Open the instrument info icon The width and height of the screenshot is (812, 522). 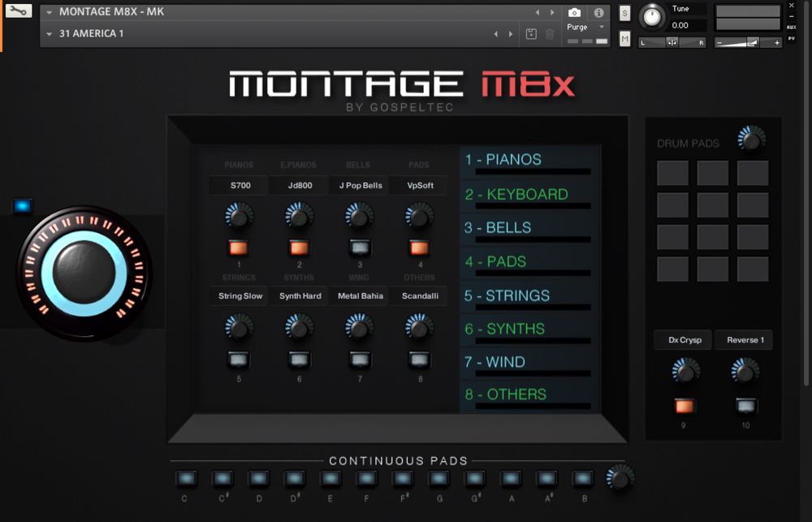coord(598,12)
